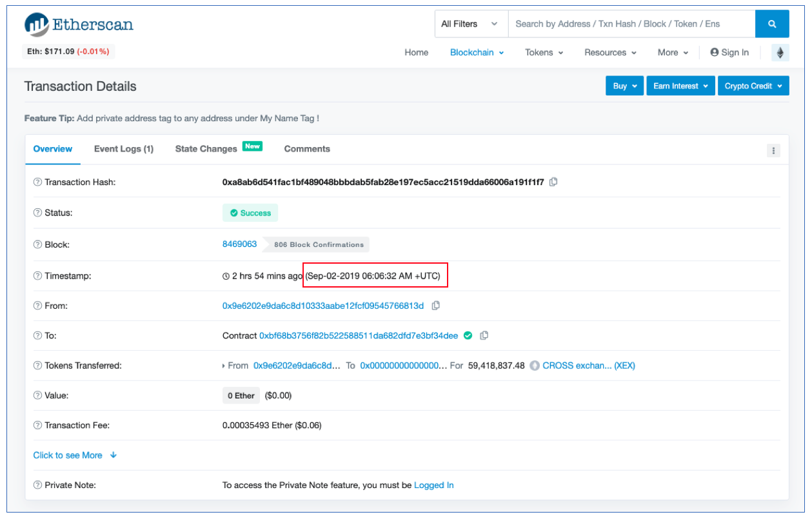The height and width of the screenshot is (519, 812).
Task: Open the All Filters dropdown
Action: pyautogui.click(x=470, y=24)
